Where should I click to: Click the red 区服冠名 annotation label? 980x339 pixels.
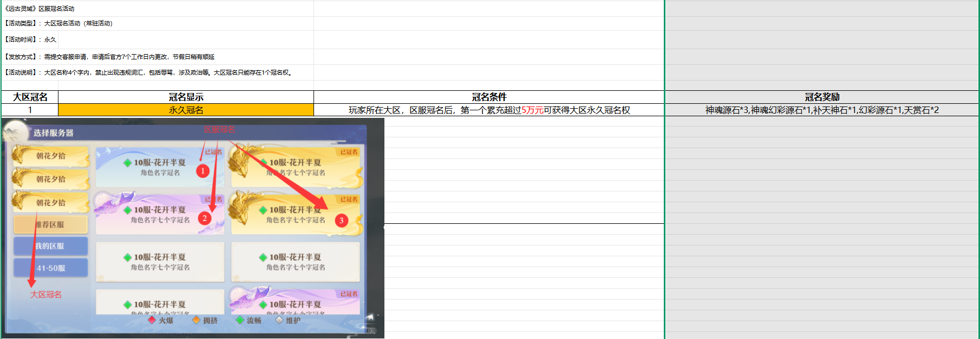click(x=219, y=130)
